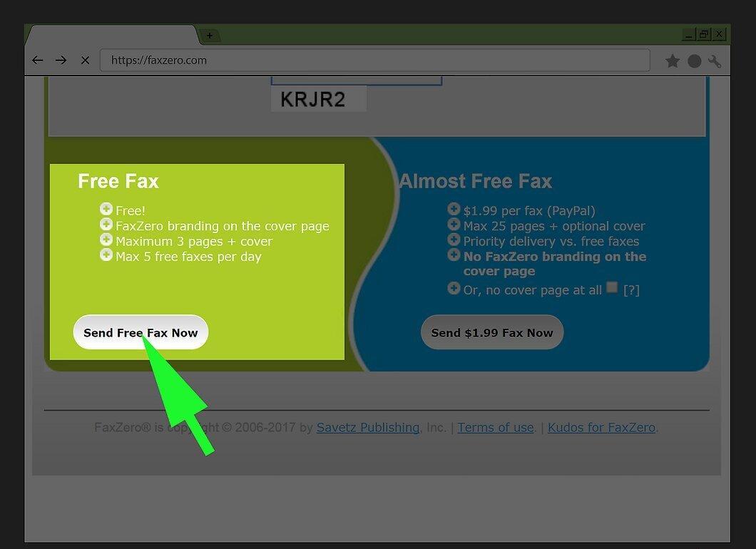756x549 pixels.
Task: Open the Savetz Publishing link
Action: point(368,428)
